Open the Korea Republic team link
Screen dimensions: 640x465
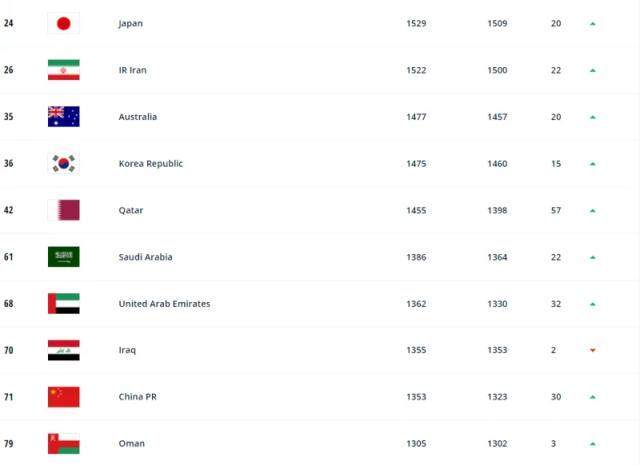coord(150,163)
